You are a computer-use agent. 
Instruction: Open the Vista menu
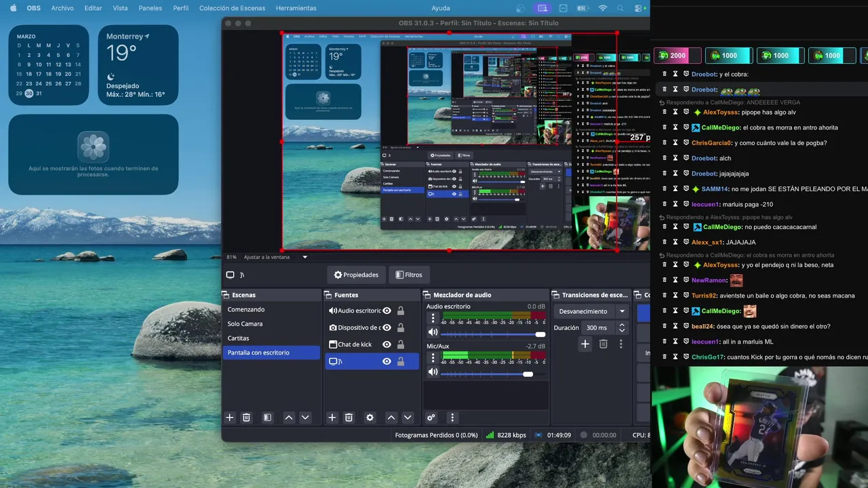point(120,8)
